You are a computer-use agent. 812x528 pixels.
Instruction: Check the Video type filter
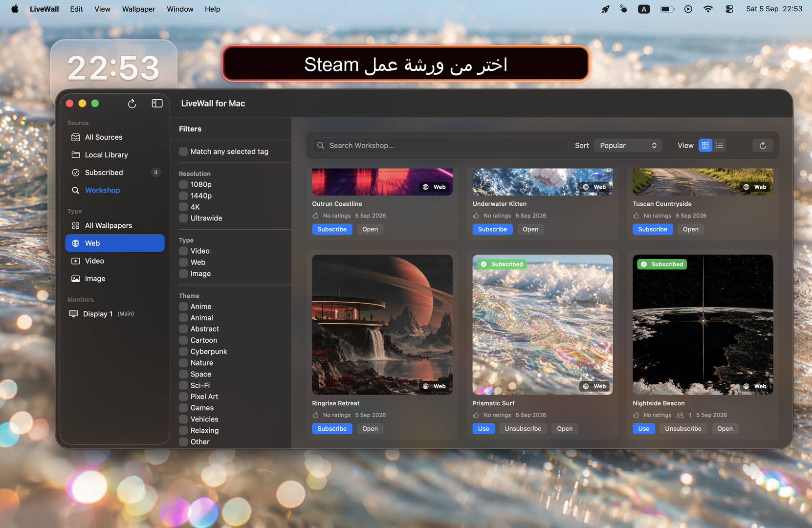pyautogui.click(x=183, y=251)
